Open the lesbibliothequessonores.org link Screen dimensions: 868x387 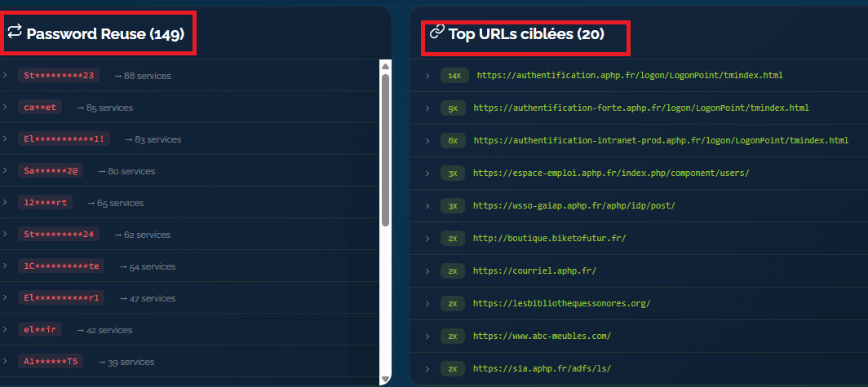562,304
